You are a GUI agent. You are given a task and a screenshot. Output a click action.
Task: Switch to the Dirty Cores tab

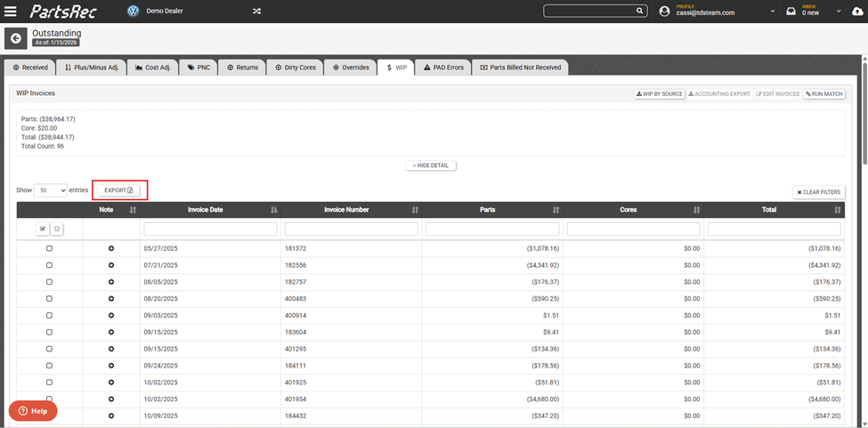click(x=296, y=68)
